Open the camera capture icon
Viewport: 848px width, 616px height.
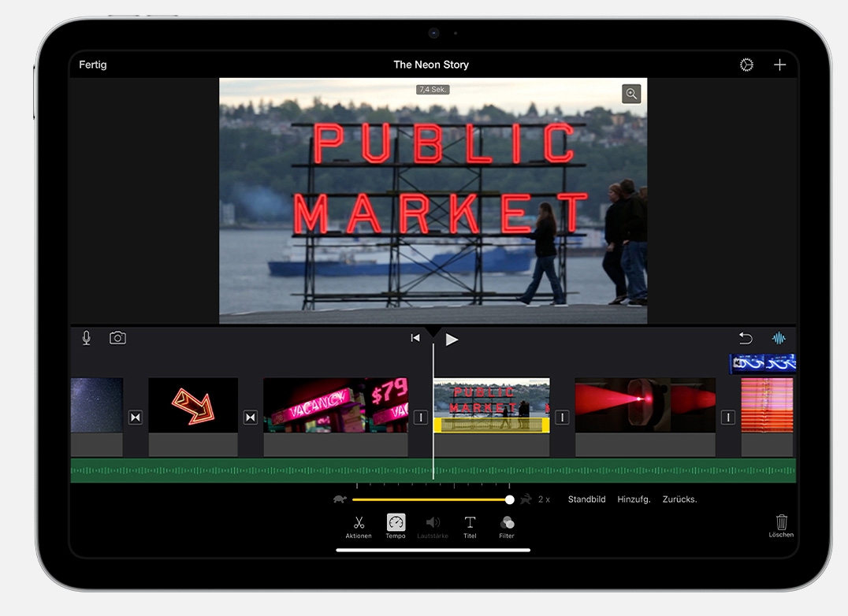117,338
